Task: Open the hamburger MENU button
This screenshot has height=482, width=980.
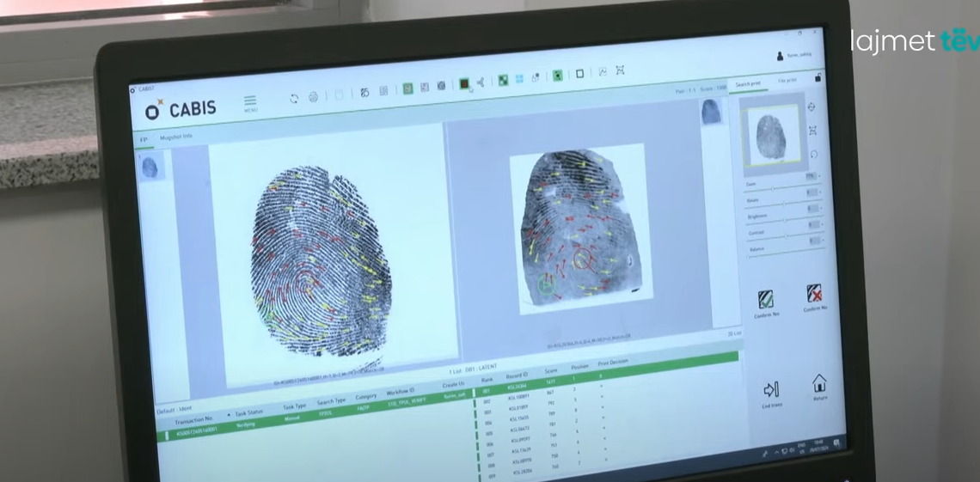Action: (x=250, y=102)
